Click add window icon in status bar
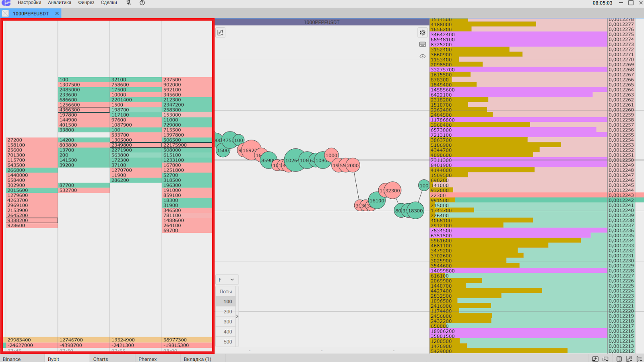644x362 pixels. pyautogui.click(x=595, y=359)
